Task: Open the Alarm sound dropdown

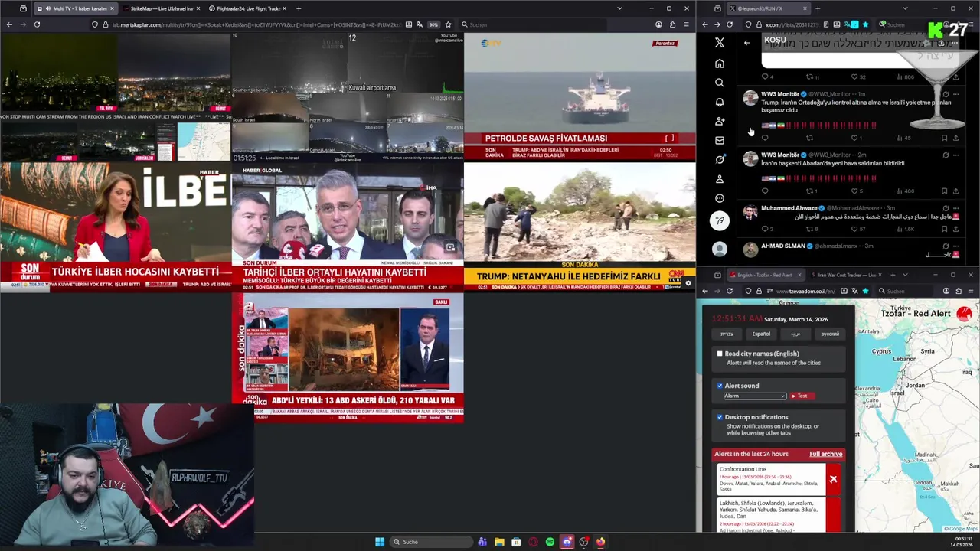Action: [755, 396]
